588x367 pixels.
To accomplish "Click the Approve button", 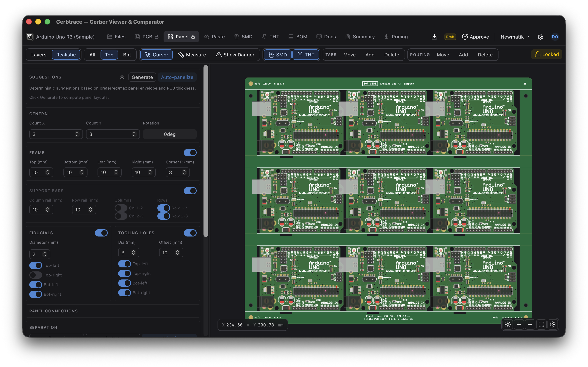I will pyautogui.click(x=475, y=37).
